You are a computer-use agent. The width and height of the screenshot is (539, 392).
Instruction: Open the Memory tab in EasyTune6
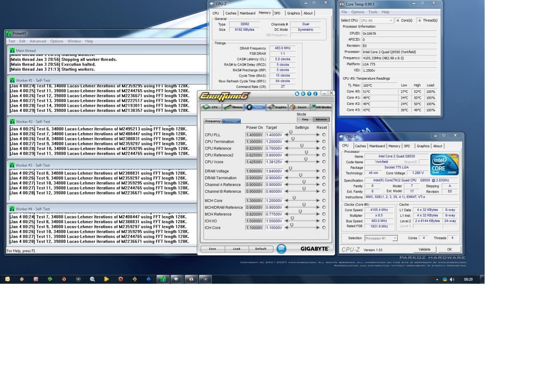coord(234,107)
